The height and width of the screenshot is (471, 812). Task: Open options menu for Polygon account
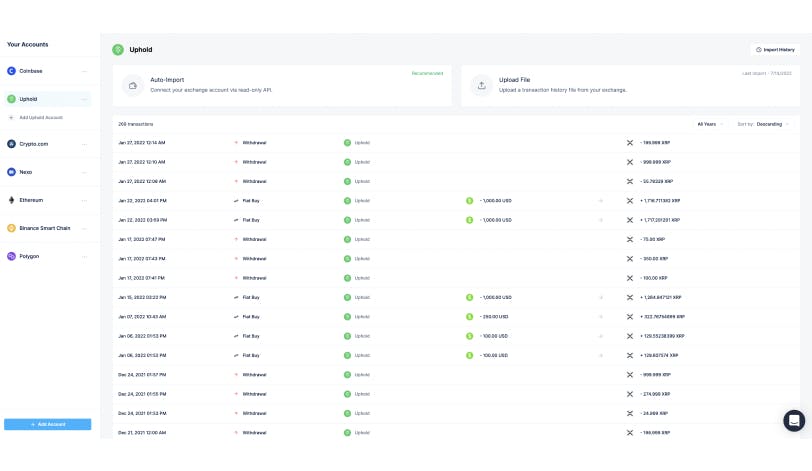coord(84,256)
